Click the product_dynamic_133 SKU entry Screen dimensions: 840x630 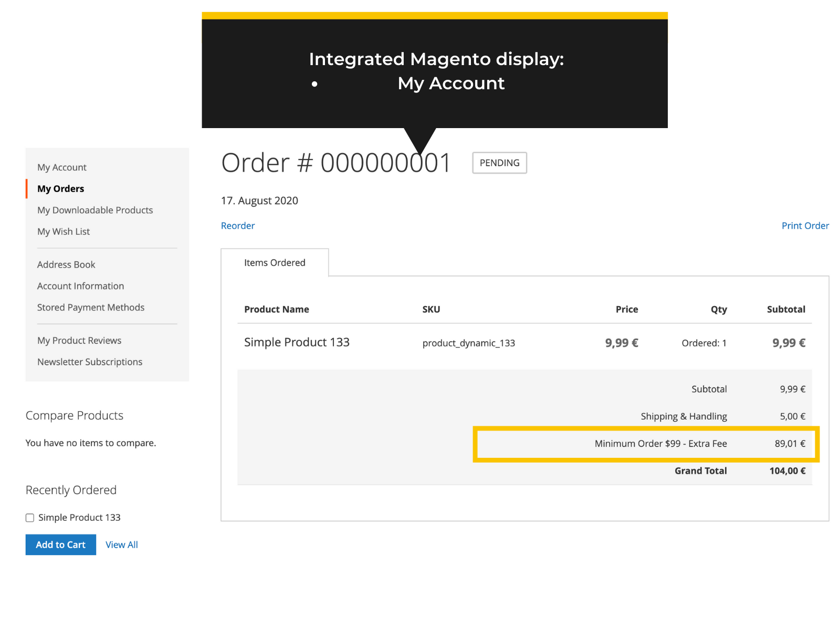point(468,343)
